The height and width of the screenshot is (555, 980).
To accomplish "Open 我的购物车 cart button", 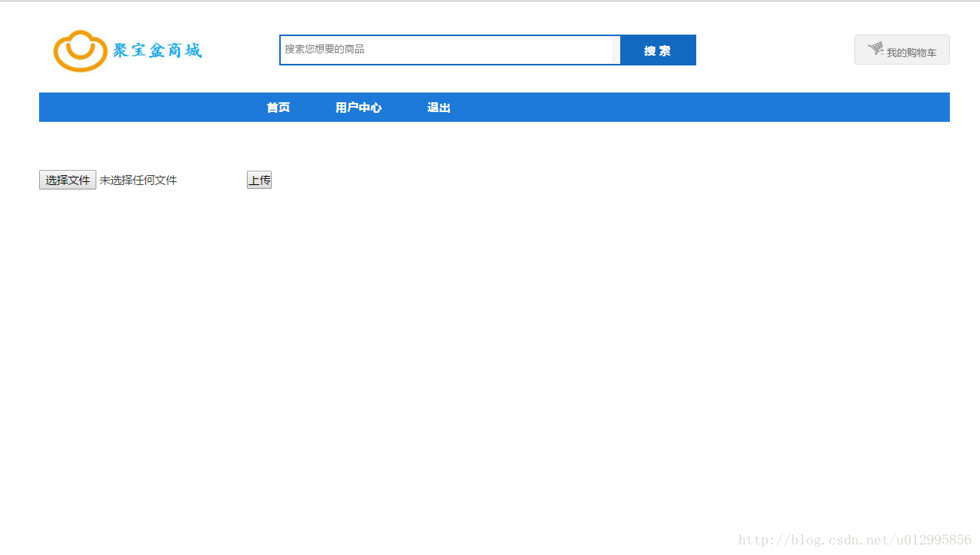I will 902,50.
